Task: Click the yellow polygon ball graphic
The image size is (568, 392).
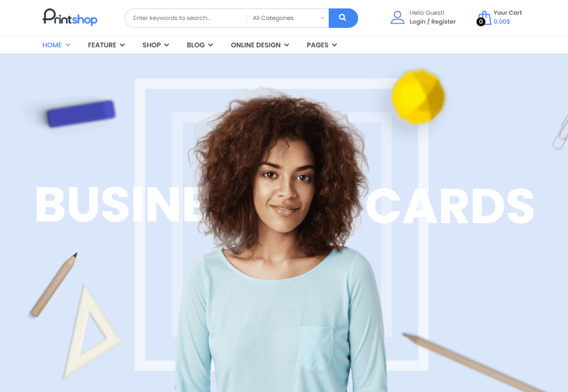Action: pyautogui.click(x=418, y=96)
